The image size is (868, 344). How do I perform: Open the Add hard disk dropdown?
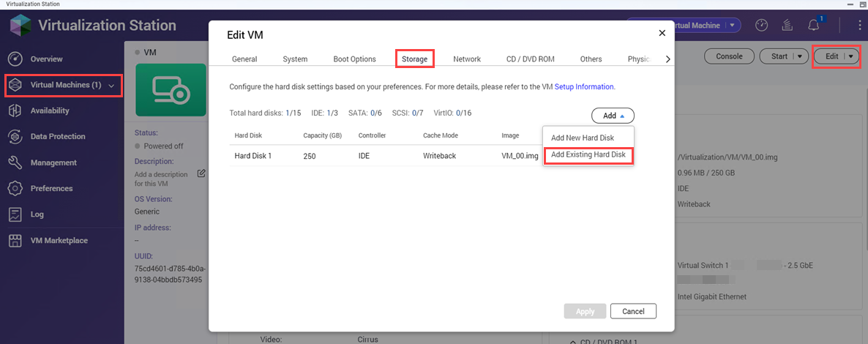coord(613,116)
